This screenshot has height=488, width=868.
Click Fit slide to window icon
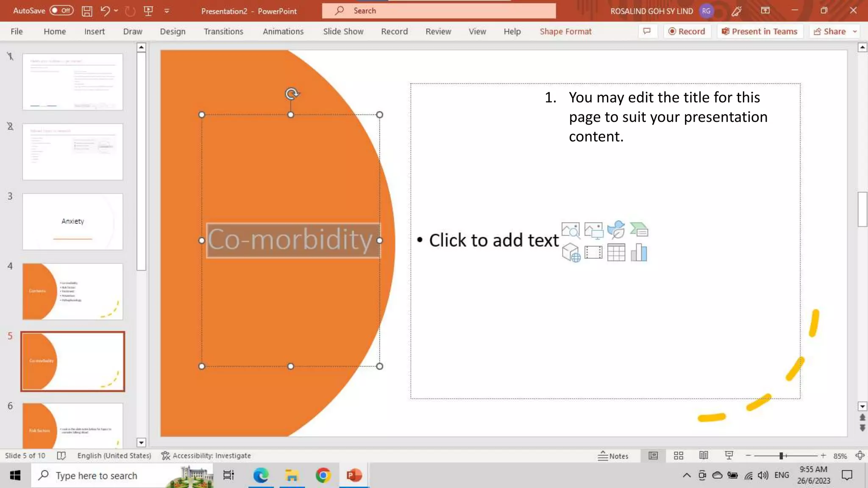[860, 456]
